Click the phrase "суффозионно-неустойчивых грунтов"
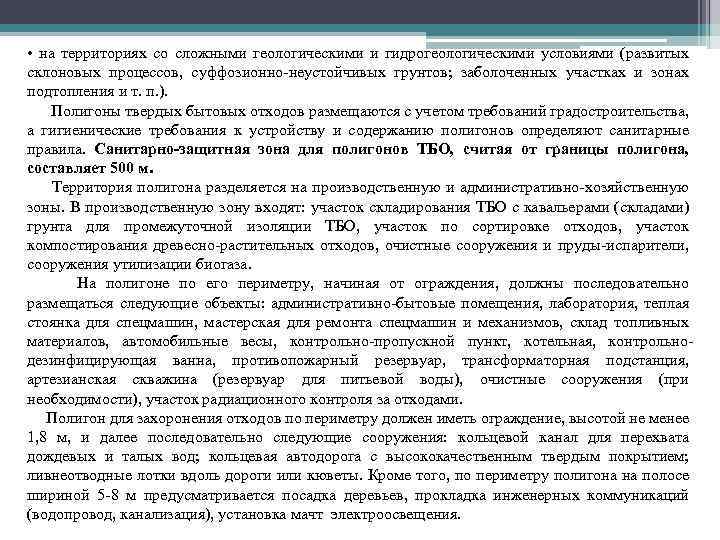Viewport: 720px width, 540px height. coord(321,73)
